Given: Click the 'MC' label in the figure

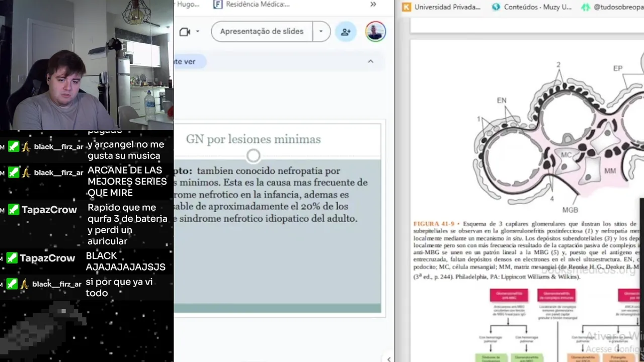Looking at the screenshot, I should (x=566, y=155).
